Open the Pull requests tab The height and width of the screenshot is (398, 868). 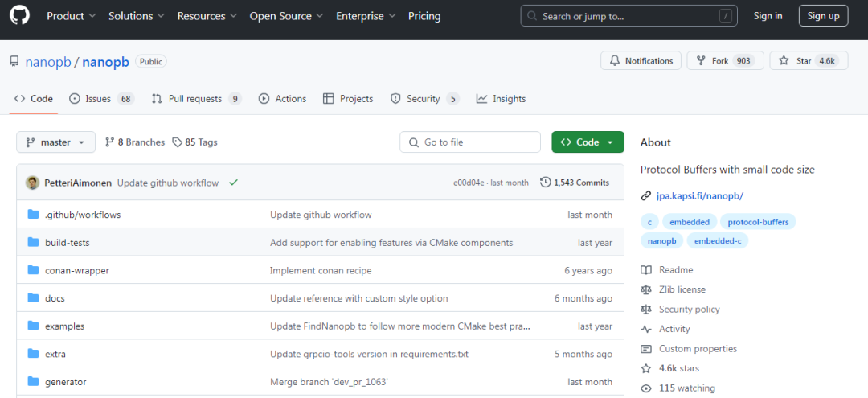196,99
